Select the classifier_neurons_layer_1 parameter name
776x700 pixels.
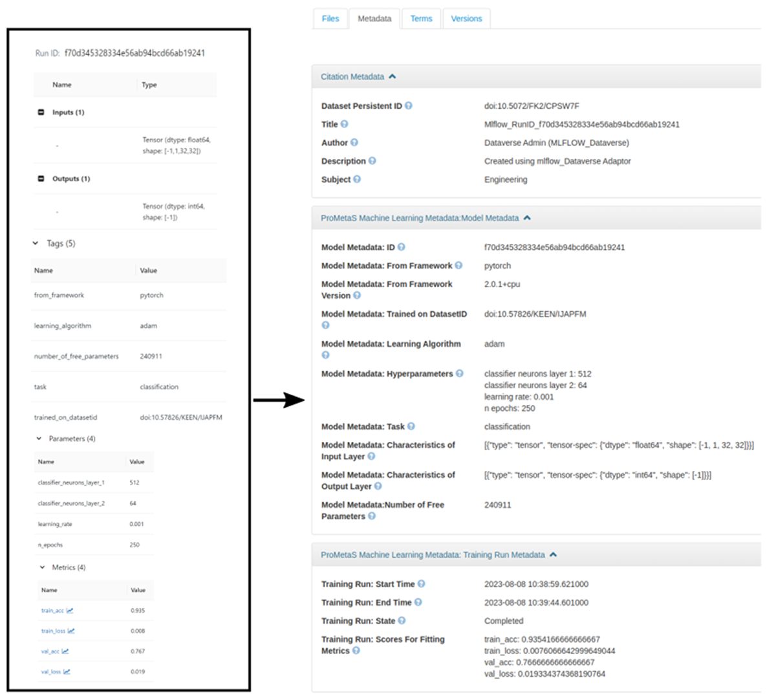tap(71, 483)
